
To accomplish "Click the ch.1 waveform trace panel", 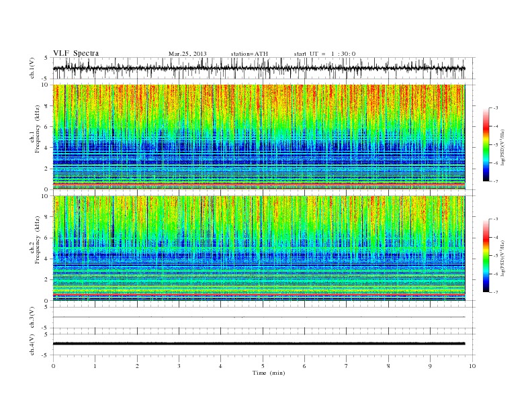I will [x=264, y=68].
